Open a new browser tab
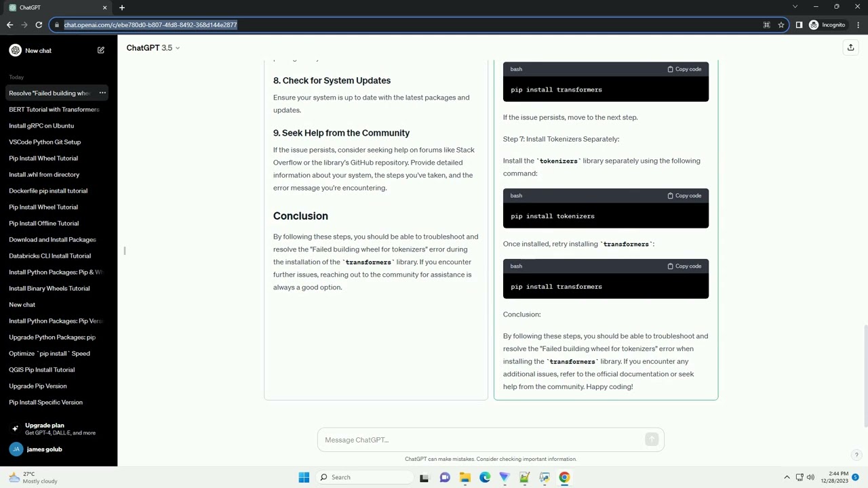Screen dimensions: 868x488 click(122, 7)
